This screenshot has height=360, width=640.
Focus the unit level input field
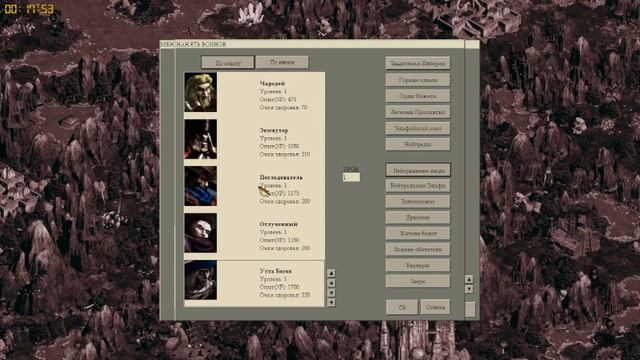click(351, 177)
